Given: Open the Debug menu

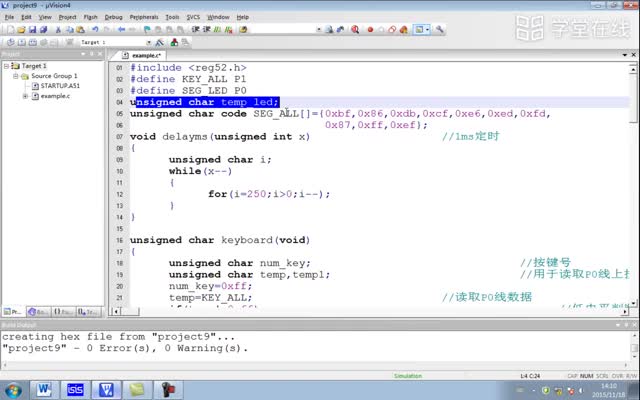Looking at the screenshot, I should pos(113,17).
